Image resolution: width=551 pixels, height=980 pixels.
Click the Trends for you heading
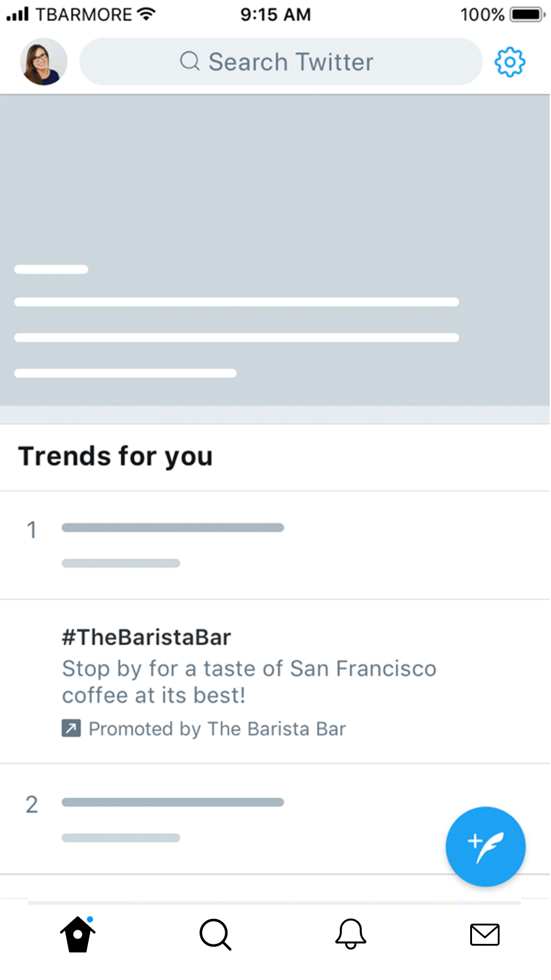[116, 456]
